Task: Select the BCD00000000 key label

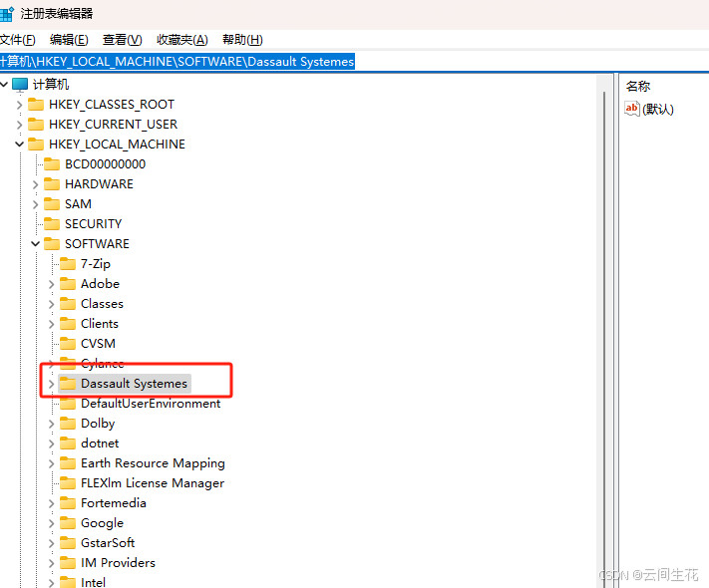Action: (106, 164)
